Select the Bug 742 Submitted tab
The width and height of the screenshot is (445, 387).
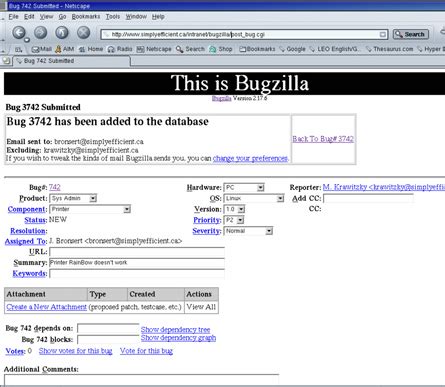click(x=71, y=61)
